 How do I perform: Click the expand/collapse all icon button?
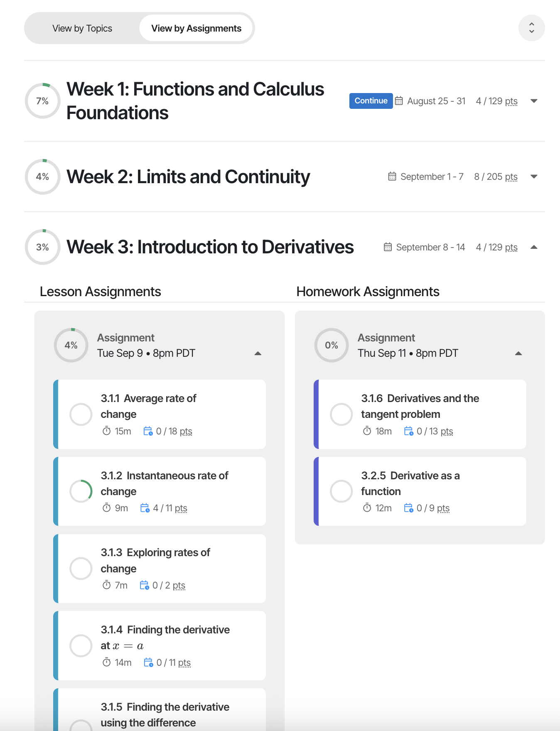click(x=531, y=28)
